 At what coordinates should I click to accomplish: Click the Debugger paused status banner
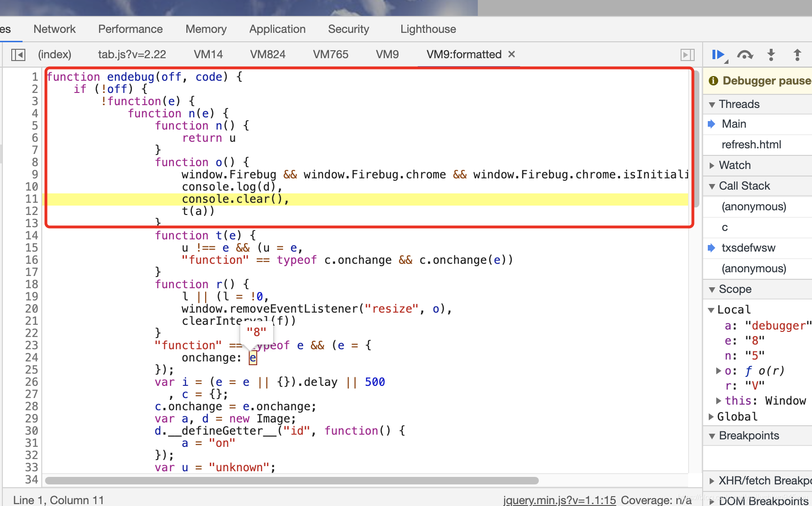758,81
